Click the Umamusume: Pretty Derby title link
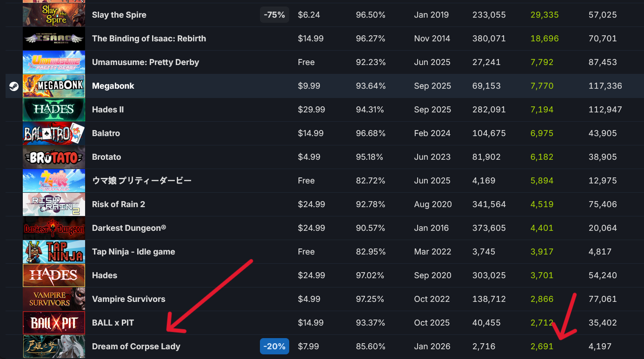 tap(146, 62)
